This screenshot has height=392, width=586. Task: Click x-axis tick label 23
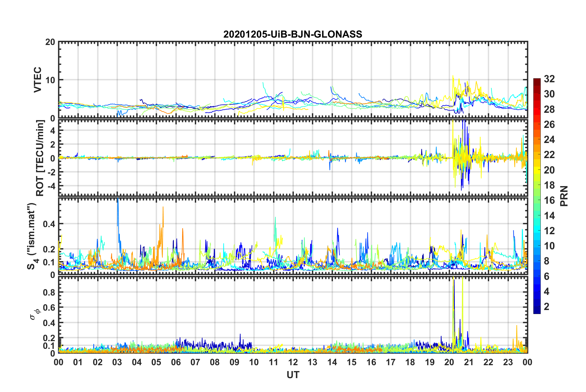(508, 362)
